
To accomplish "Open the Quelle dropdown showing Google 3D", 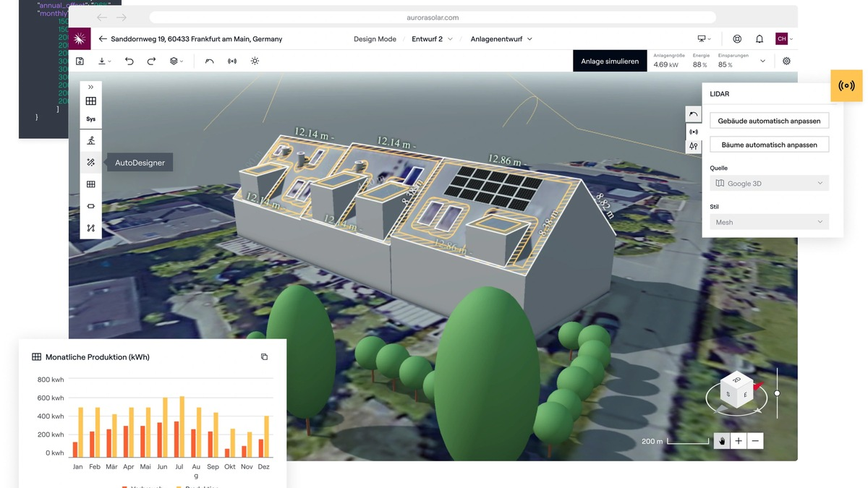I will tap(769, 183).
